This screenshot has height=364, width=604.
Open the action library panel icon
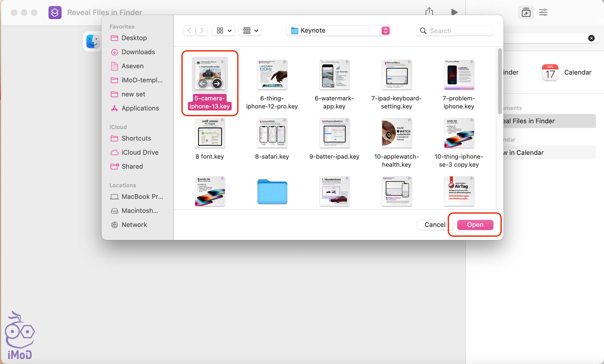[526, 12]
